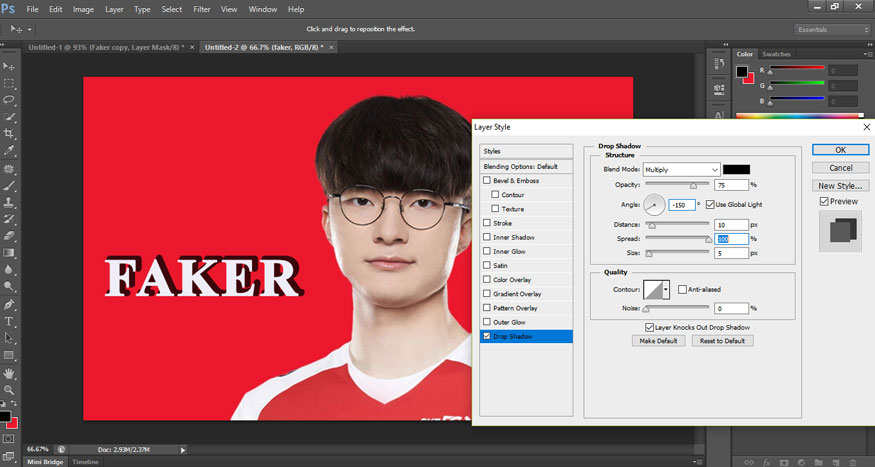Enable the Color Overlay checkbox

click(x=487, y=280)
